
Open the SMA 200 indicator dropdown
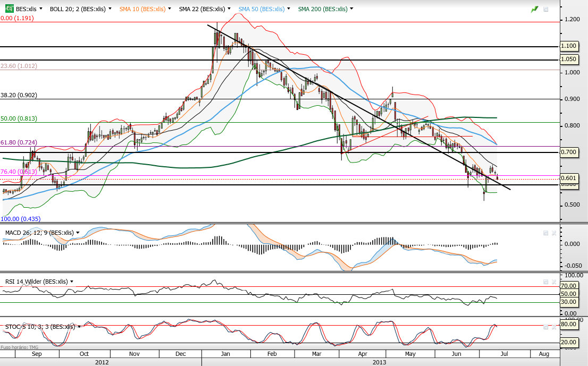[351, 8]
